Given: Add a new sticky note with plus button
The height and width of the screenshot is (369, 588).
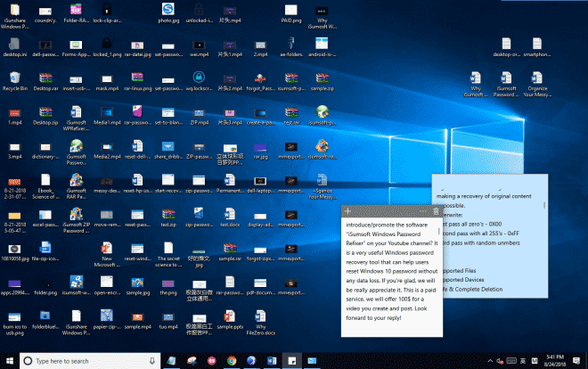Looking at the screenshot, I should point(347,210).
